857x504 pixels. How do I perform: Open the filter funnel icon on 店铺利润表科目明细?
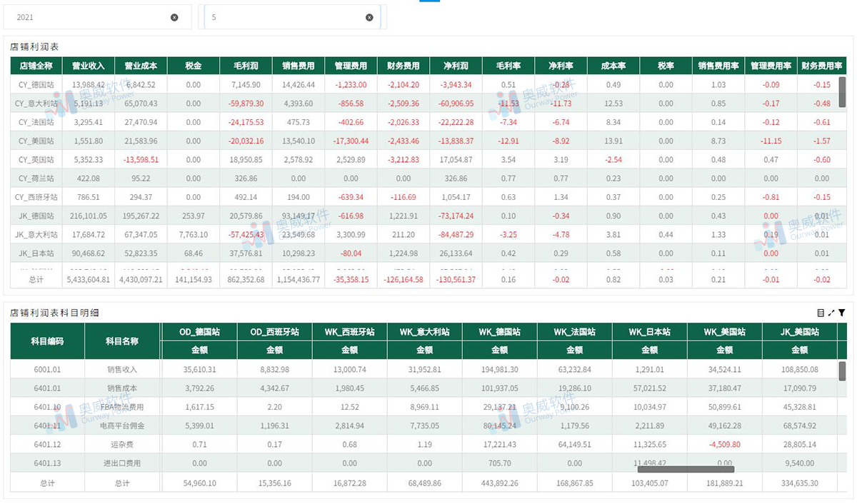coord(843,312)
